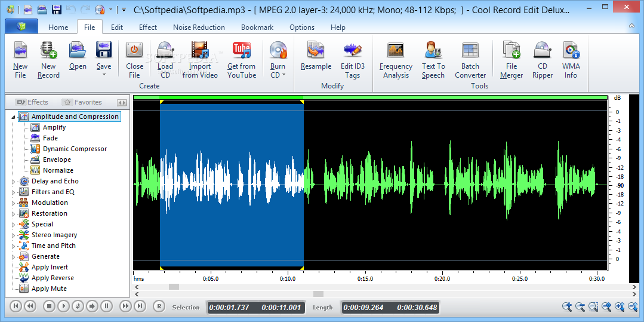Click the stop button
Image resolution: width=644 pixels, height=322 pixels.
click(50, 306)
